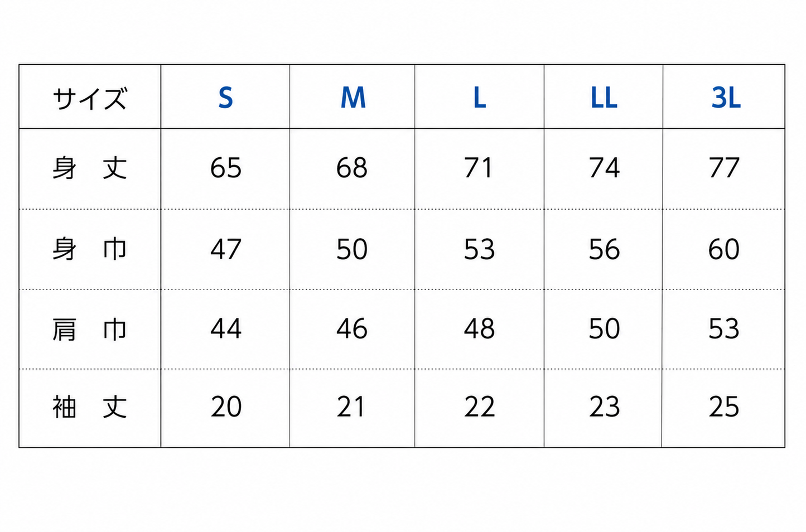806x532 pixels.
Task: Click the value 71 under L
Action: [x=479, y=168]
